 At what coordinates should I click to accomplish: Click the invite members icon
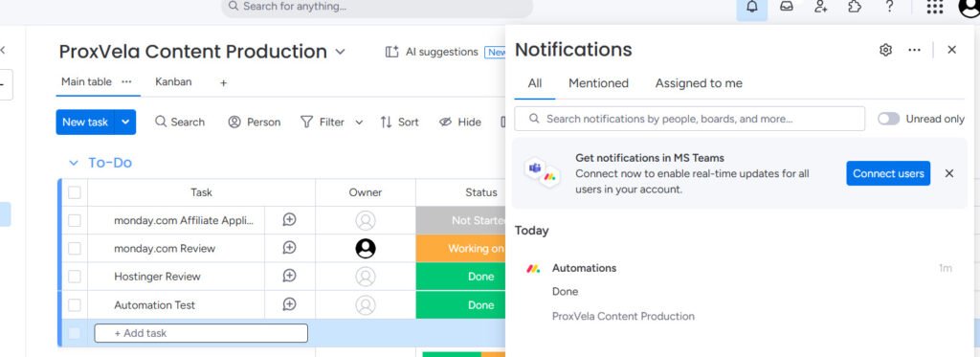click(820, 7)
